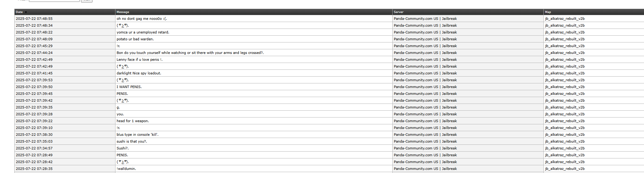
Task: Click the Server cell in the 07:41:45 row
Action: click(425, 73)
